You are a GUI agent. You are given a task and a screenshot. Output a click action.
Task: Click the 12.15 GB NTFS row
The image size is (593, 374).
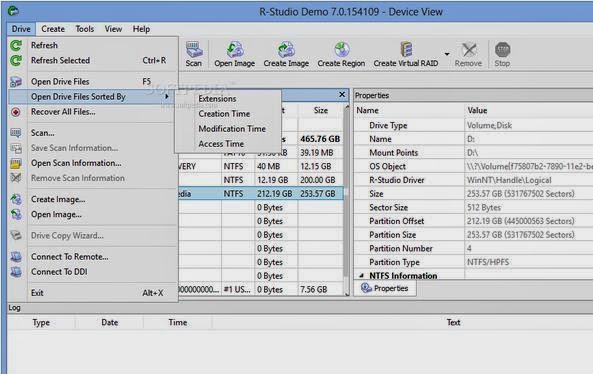261,166
